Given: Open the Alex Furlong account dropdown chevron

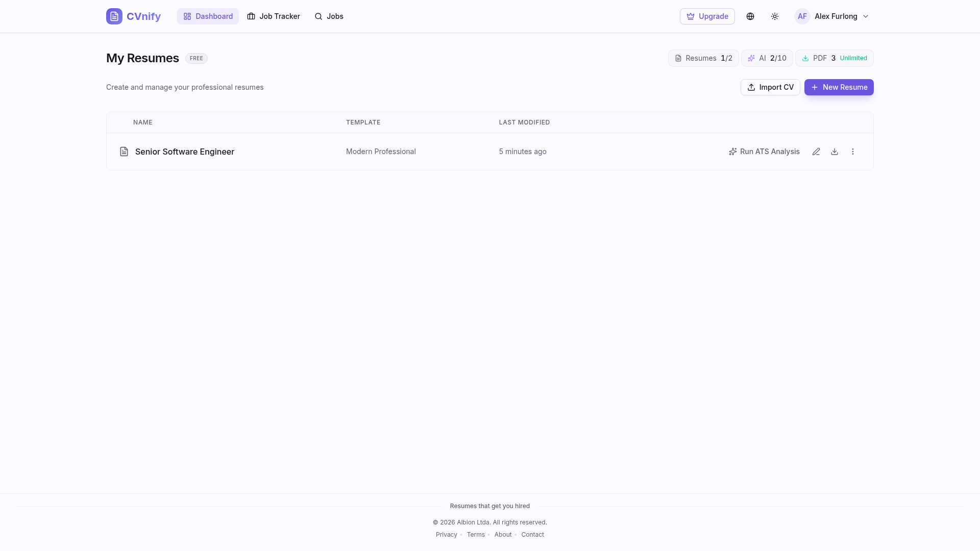Looking at the screenshot, I should click(865, 16).
